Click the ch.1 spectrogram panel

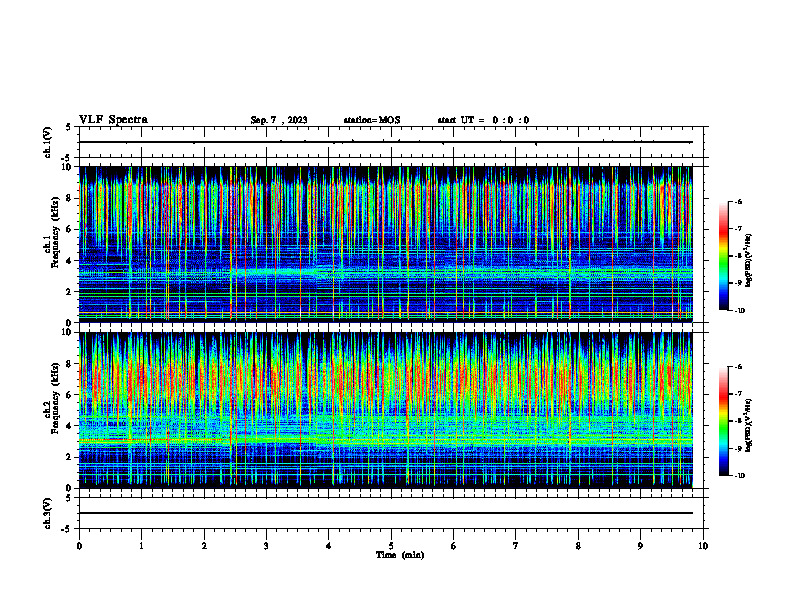pyautogui.click(x=385, y=244)
